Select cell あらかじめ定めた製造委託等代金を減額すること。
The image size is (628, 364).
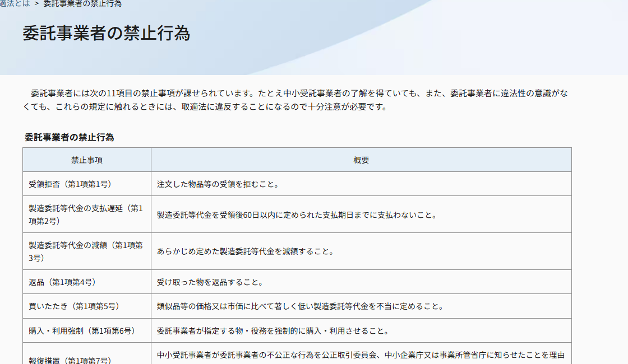(361, 251)
